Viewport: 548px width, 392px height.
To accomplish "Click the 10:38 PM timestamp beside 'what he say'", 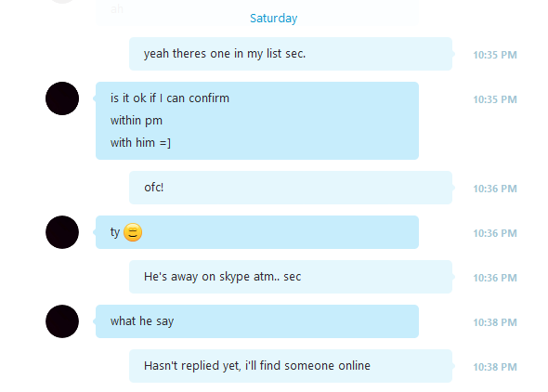I will (x=495, y=322).
